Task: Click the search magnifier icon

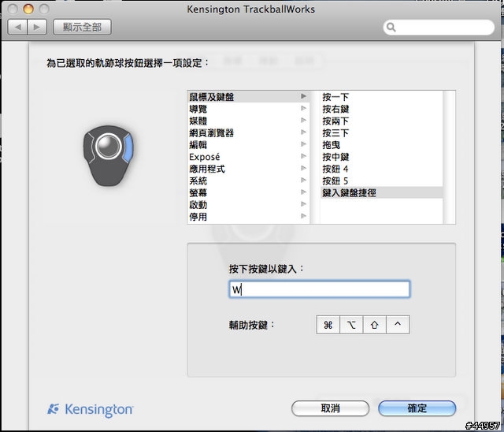Action: 391,28
